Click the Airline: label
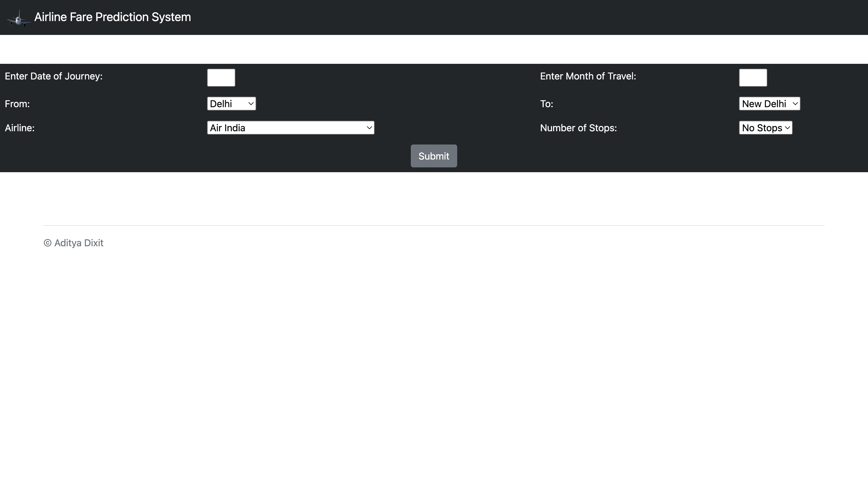The image size is (868, 494). [19, 128]
